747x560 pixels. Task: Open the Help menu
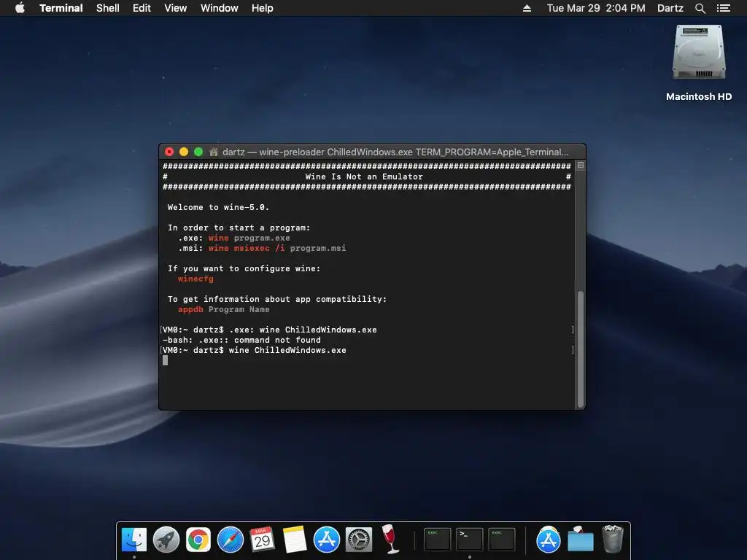pyautogui.click(x=263, y=8)
